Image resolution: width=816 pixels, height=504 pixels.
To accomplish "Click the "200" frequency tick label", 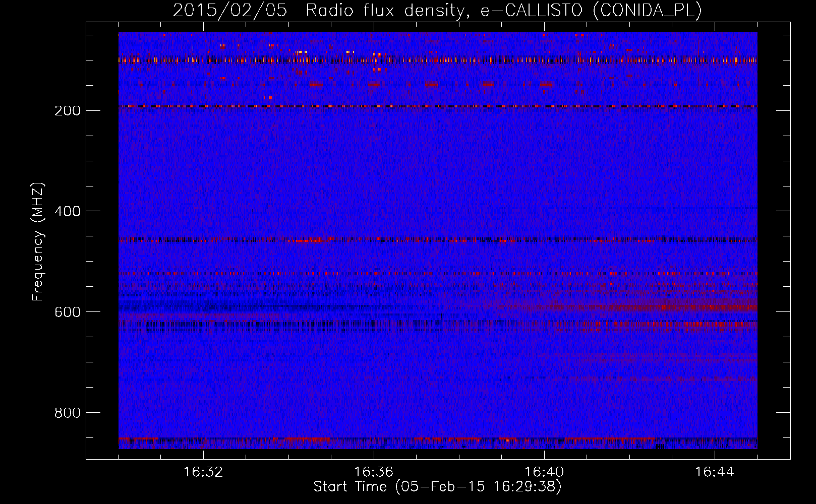I will pos(68,111).
